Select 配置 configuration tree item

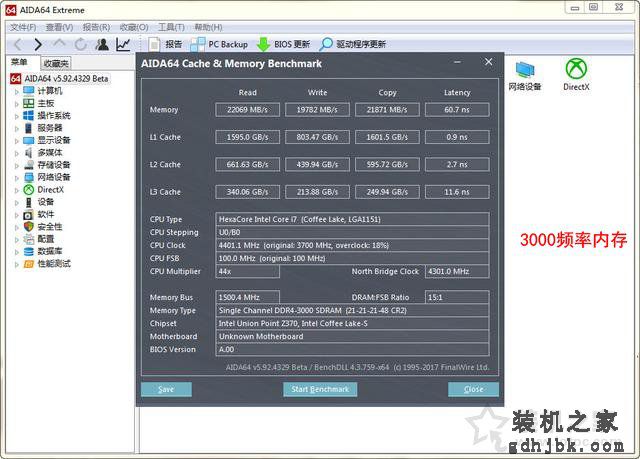click(39, 239)
